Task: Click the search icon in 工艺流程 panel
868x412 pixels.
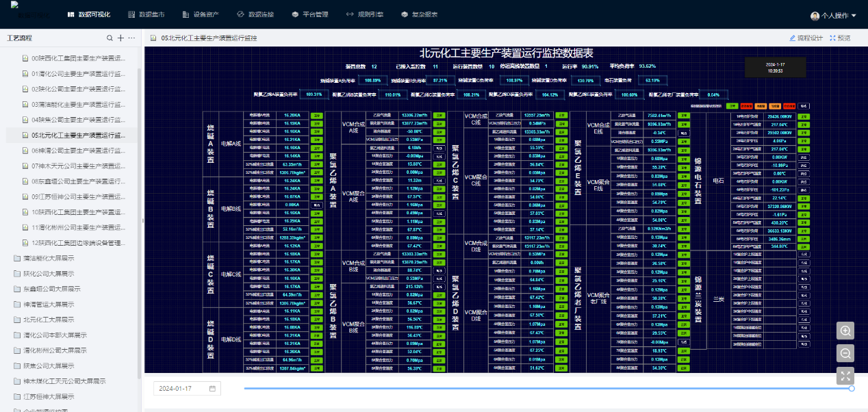Action: (x=110, y=38)
